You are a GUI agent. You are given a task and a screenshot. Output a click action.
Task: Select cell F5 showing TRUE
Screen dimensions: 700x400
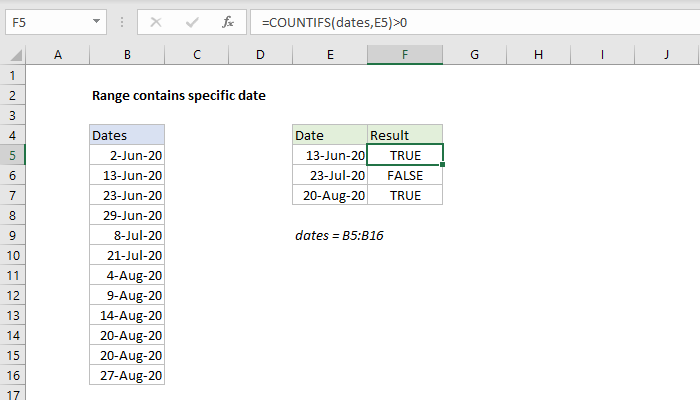click(404, 155)
